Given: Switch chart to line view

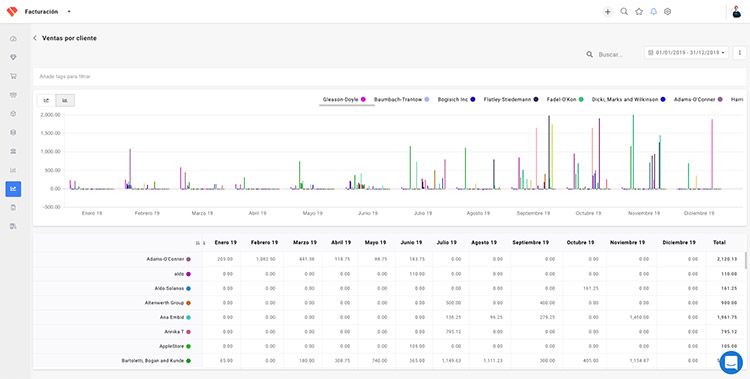Looking at the screenshot, I should coord(46,100).
